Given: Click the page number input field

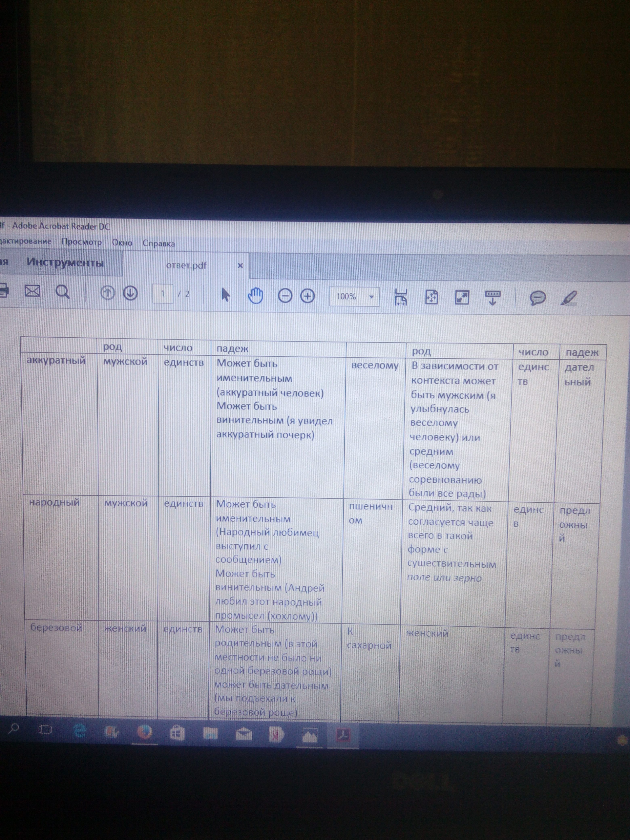Looking at the screenshot, I should [x=163, y=294].
